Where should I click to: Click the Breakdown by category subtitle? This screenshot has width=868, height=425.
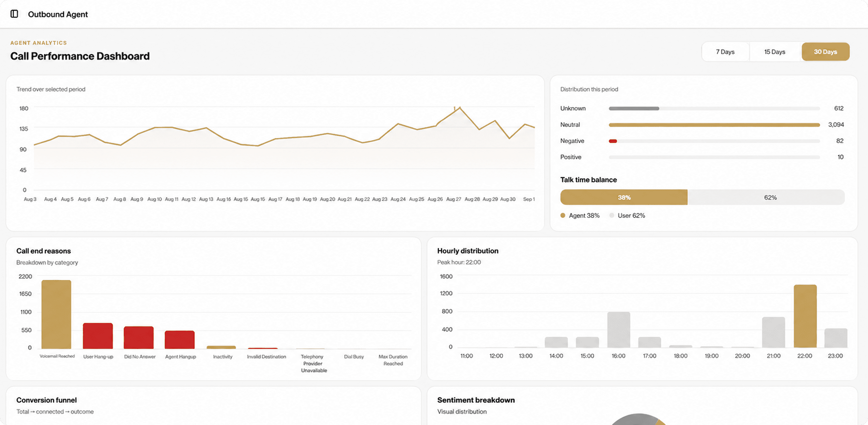tap(47, 263)
